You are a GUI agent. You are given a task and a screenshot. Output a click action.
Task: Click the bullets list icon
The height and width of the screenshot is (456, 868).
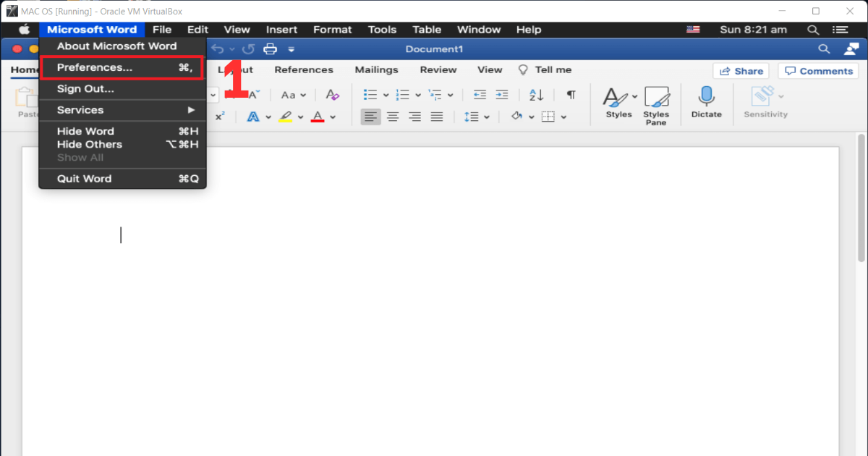tap(370, 95)
